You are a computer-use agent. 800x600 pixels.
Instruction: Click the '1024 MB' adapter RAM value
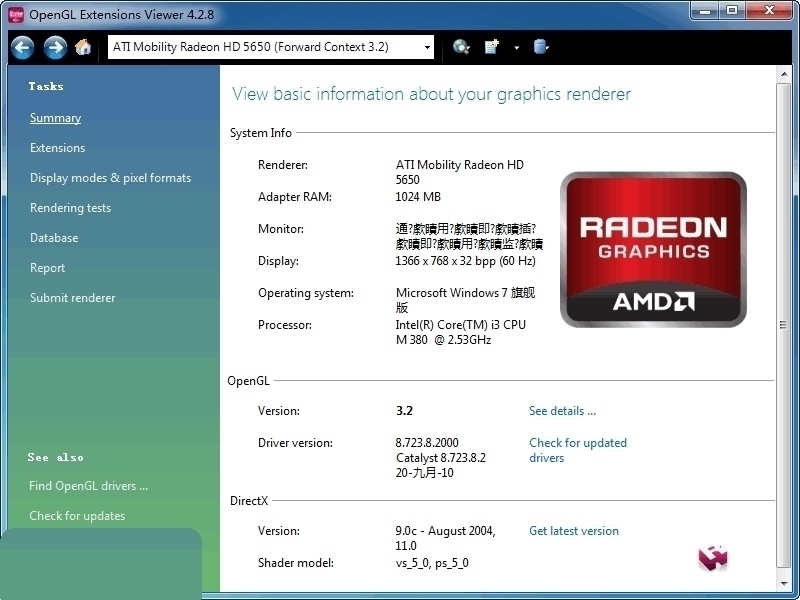418,197
